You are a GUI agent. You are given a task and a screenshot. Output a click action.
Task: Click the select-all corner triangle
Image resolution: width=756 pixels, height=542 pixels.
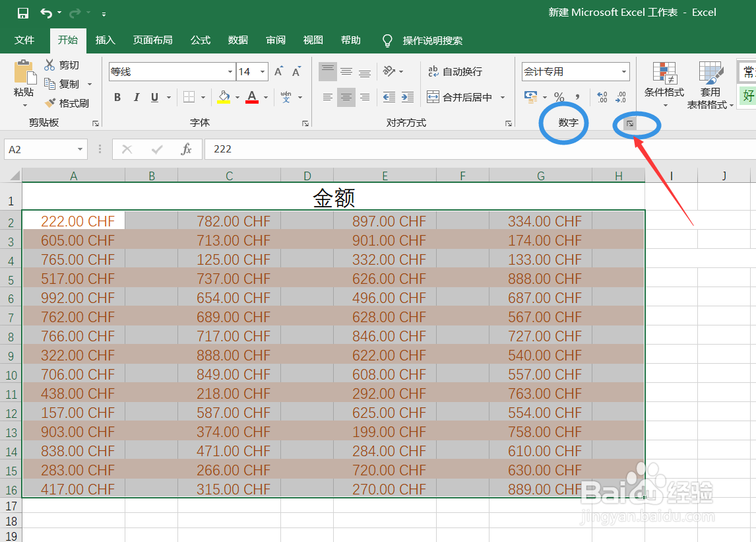pyautogui.click(x=15, y=175)
